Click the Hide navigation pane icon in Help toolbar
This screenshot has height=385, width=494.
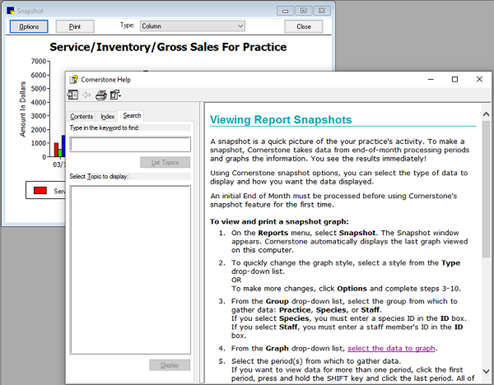[x=73, y=95]
